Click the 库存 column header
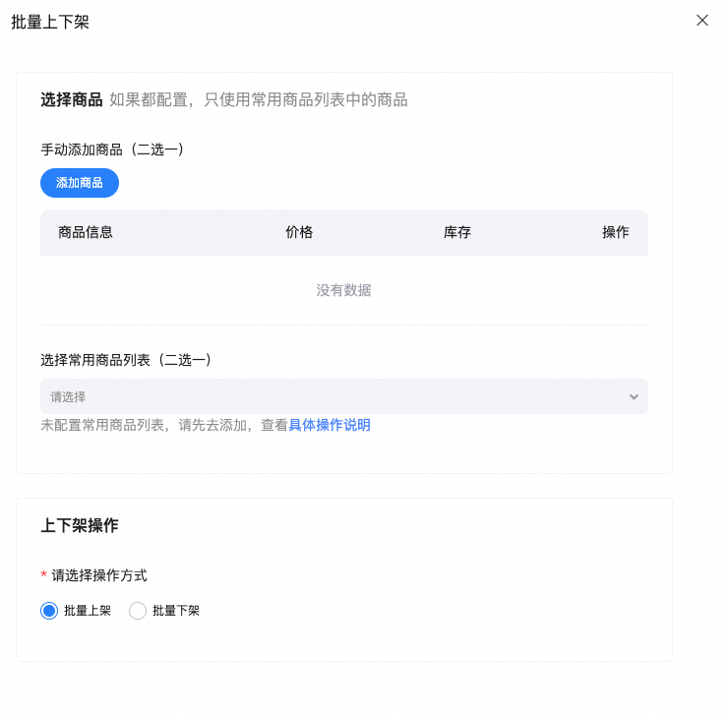Viewport: 728px width, 716px height. [457, 232]
